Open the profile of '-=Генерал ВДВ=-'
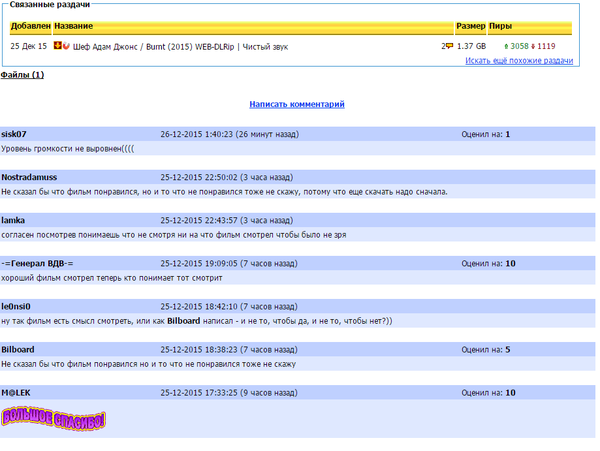 coord(37,263)
